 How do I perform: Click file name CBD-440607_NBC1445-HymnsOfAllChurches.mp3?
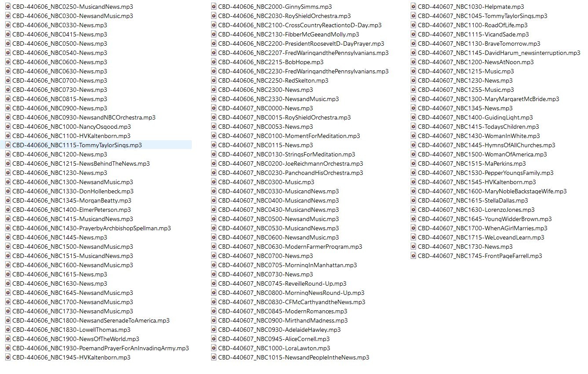(x=486, y=145)
